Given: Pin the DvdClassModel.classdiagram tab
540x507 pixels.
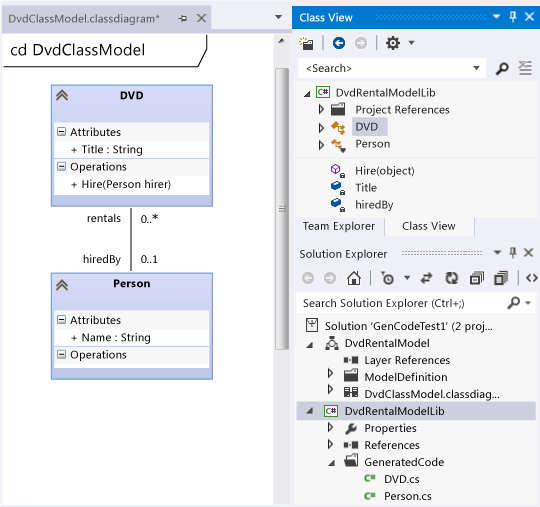Looking at the screenshot, I should (183, 19).
